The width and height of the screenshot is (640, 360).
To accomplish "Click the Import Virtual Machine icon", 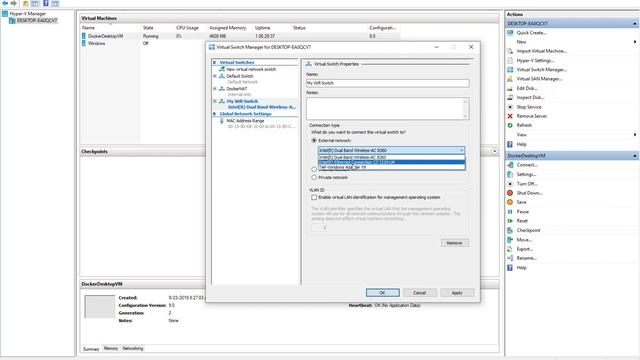I will coord(510,51).
